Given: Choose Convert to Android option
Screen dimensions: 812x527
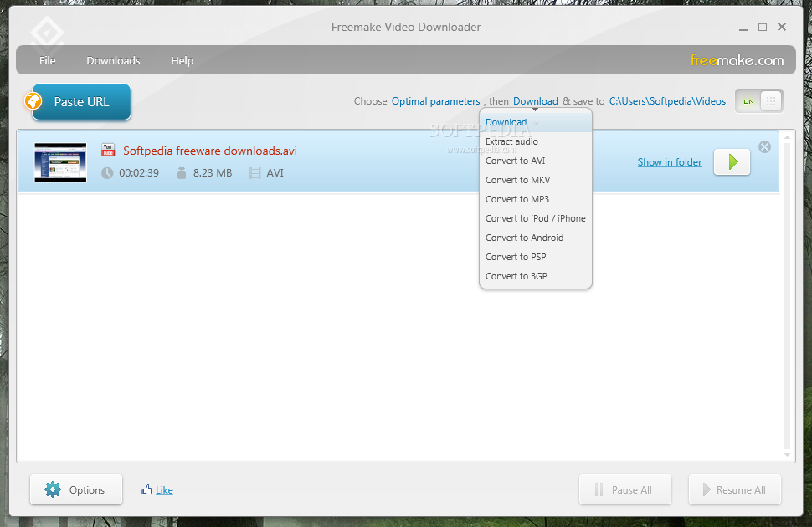Looking at the screenshot, I should click(536, 237).
